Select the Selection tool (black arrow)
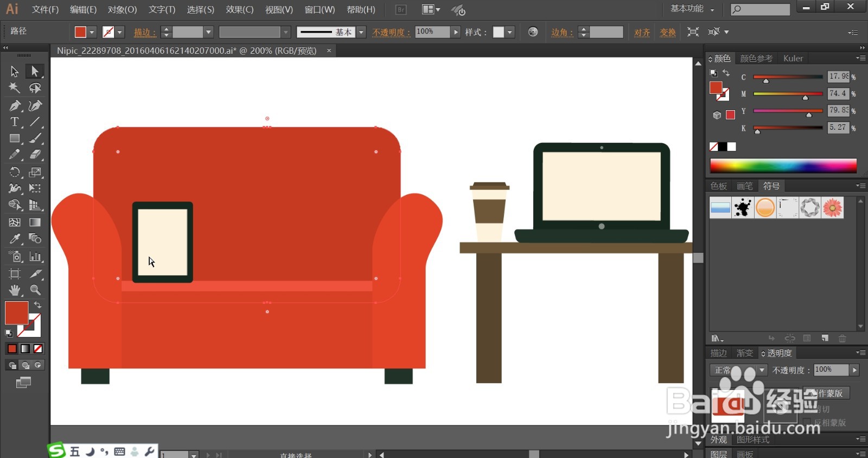The width and height of the screenshot is (868, 458). 15,71
